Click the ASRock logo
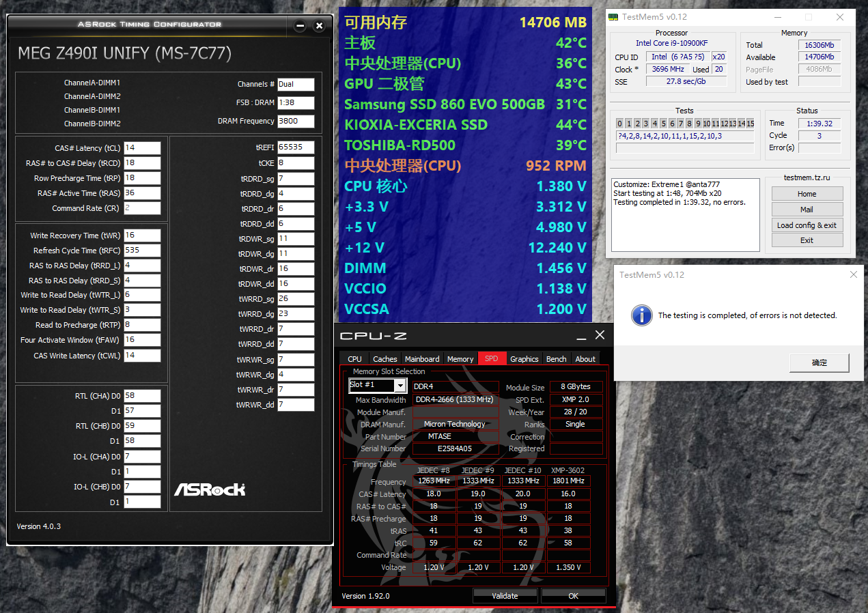 [210, 489]
